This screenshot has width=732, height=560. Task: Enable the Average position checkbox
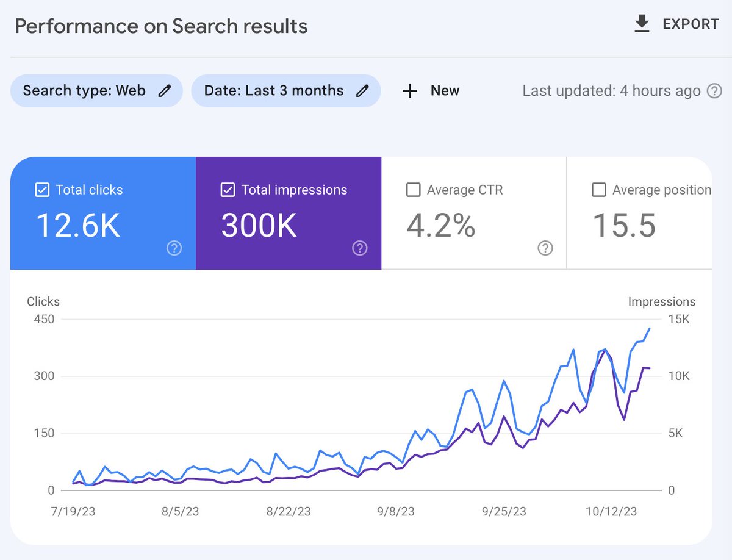click(x=599, y=190)
